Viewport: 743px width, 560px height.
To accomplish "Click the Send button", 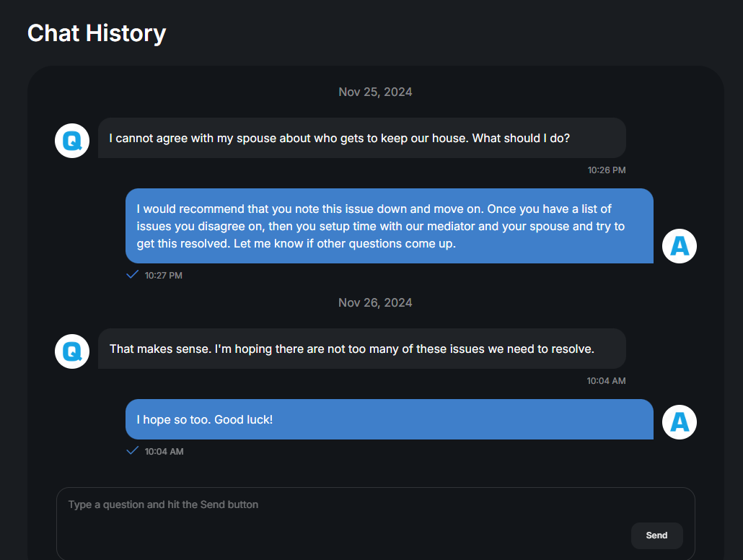I will point(656,535).
